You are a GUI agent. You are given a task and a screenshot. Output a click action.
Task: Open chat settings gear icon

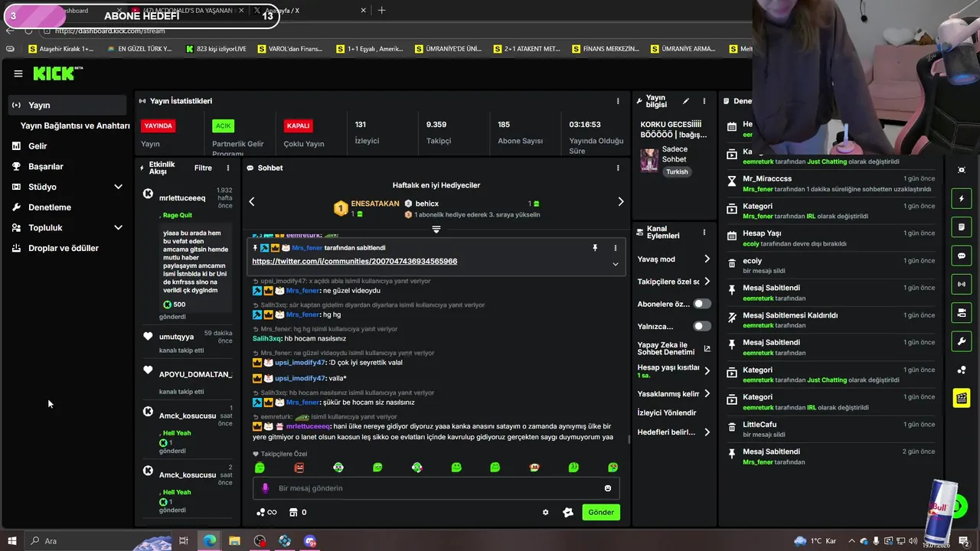click(545, 513)
